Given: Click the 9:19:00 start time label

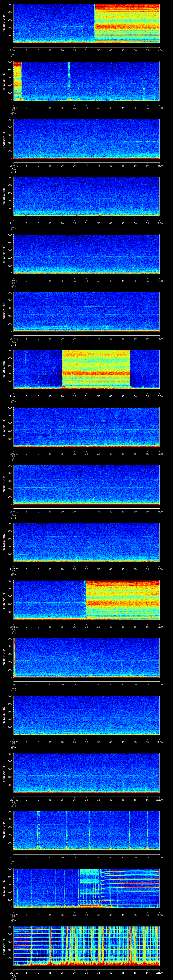Looking at the screenshot, I should tap(14, 684).
